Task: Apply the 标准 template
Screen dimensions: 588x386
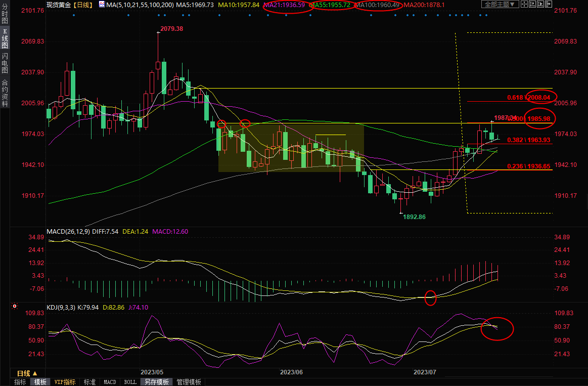Action: pos(89,382)
